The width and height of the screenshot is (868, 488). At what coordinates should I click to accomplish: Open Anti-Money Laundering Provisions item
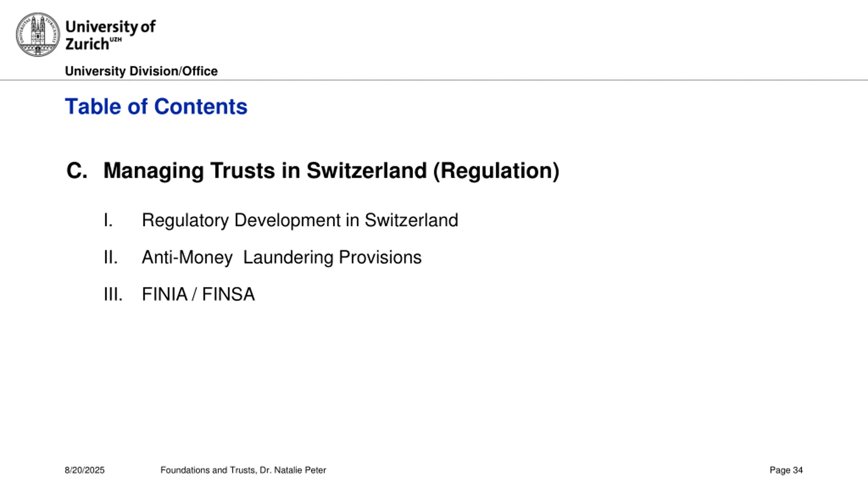[281, 257]
